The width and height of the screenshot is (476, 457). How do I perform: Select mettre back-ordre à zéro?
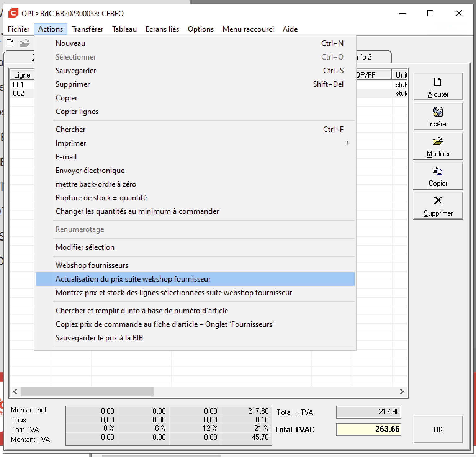(x=195, y=184)
